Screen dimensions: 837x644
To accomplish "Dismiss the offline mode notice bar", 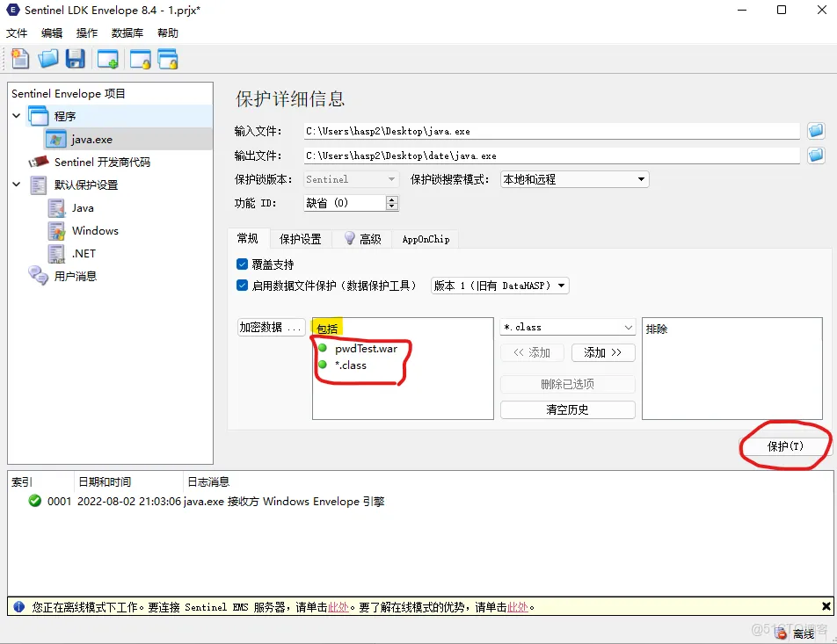I will tap(826, 606).
